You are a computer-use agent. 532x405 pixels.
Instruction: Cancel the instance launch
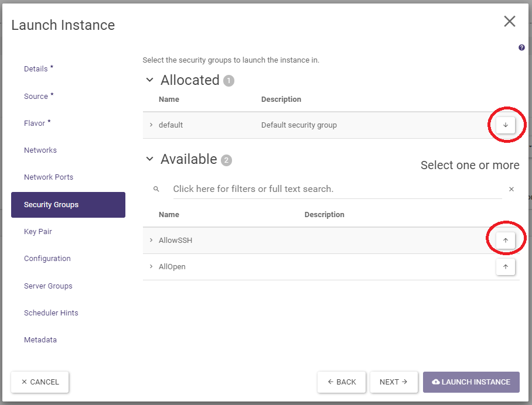click(x=40, y=382)
